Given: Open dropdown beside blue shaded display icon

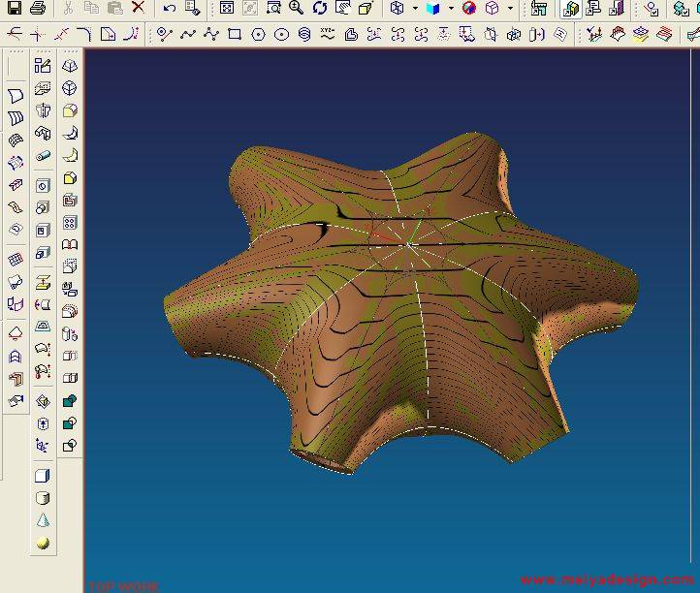Looking at the screenshot, I should click(x=451, y=9).
